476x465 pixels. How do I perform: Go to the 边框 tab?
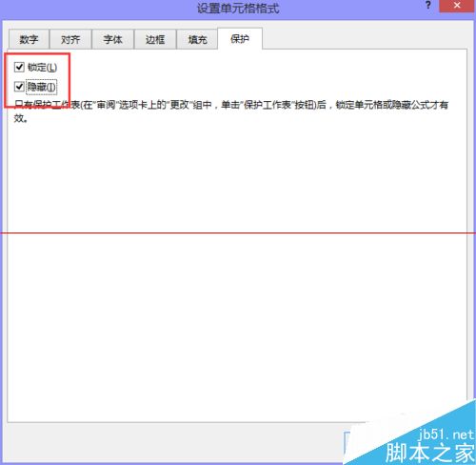(155, 39)
